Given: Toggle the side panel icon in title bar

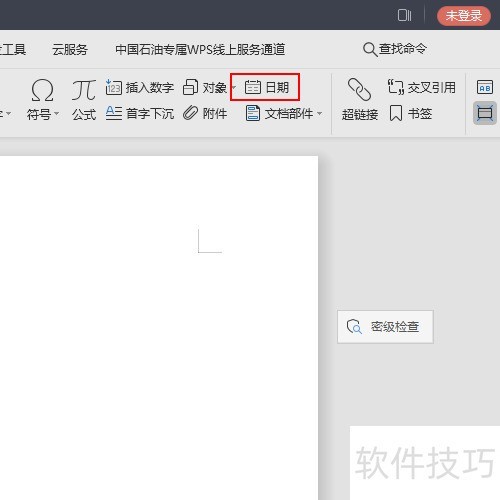Looking at the screenshot, I should [x=404, y=15].
